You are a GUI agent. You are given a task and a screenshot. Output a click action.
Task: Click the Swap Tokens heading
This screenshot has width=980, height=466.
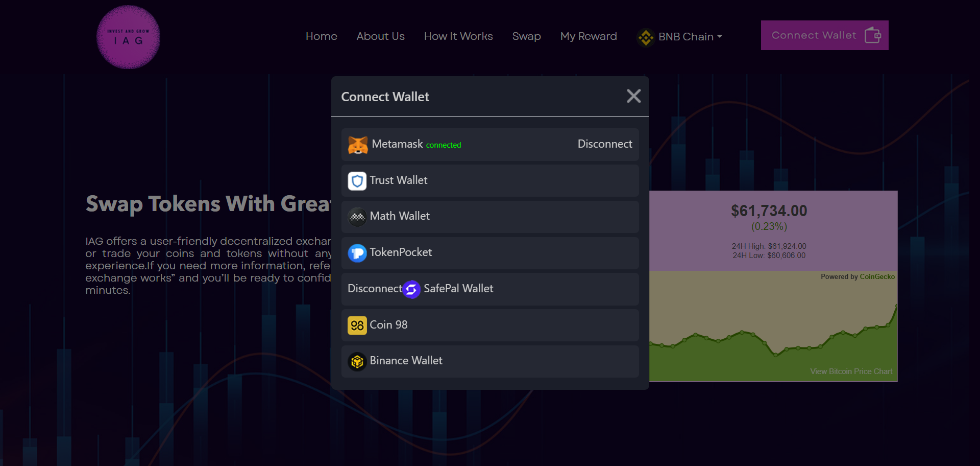[x=208, y=204]
